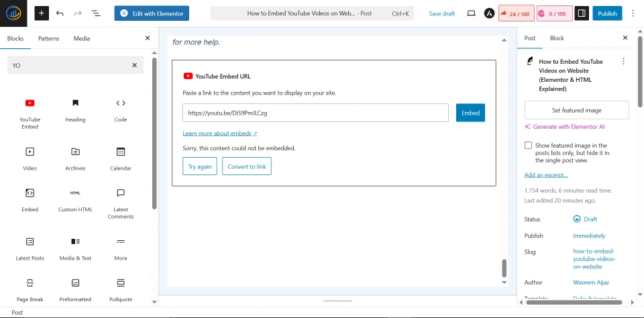The height and width of the screenshot is (318, 644).
Task: Insert the Media & Text block
Action: 75,249
